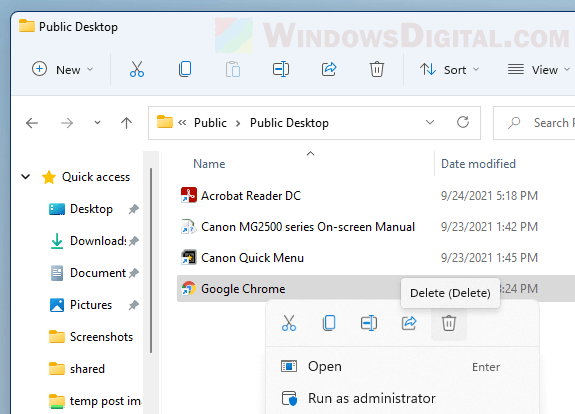Click the address bar folder icon
Image resolution: width=575 pixels, height=414 pixels.
pyautogui.click(x=165, y=122)
